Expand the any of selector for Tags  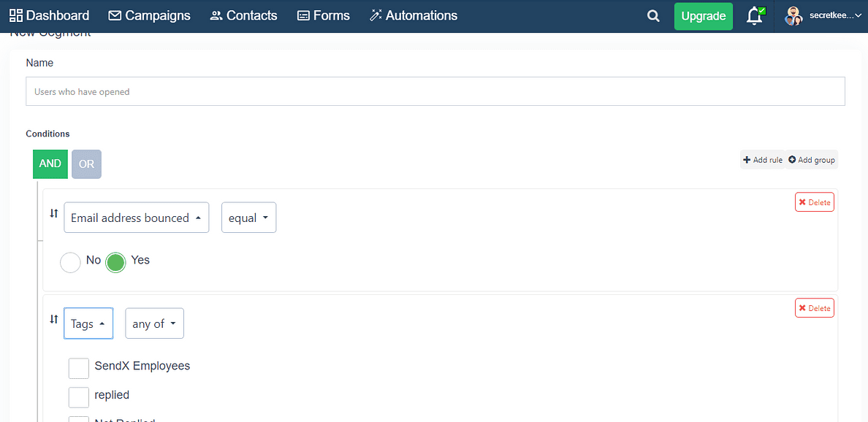pos(154,323)
